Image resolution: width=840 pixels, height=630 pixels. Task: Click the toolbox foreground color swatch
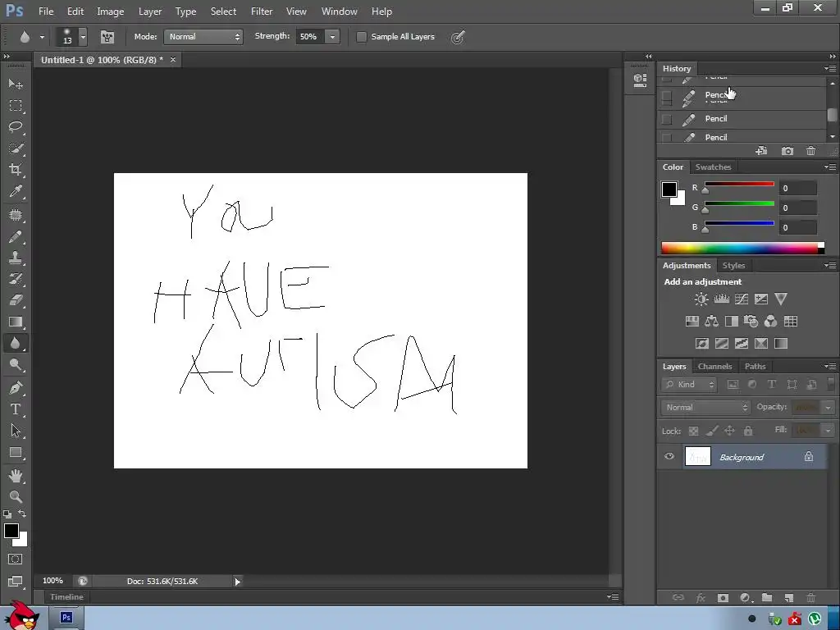click(x=11, y=531)
